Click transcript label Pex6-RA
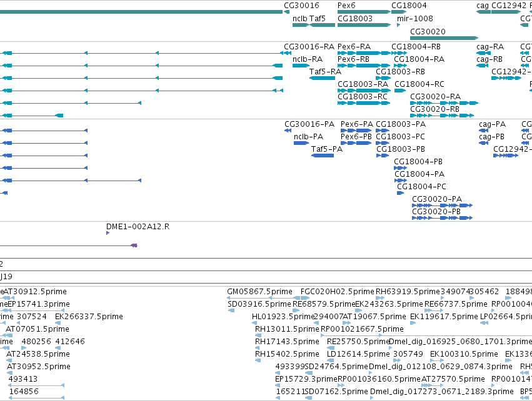The image size is (532, 401). [x=354, y=46]
